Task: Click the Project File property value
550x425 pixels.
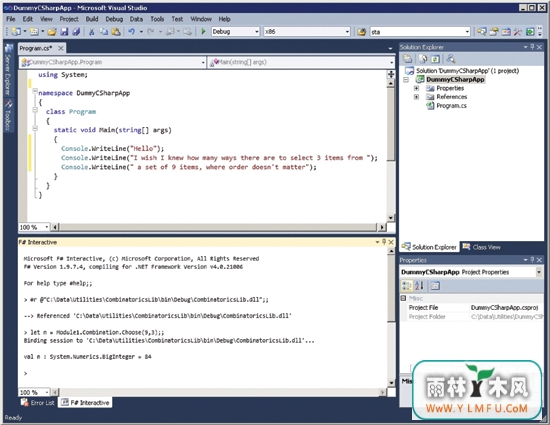Action: (505, 308)
